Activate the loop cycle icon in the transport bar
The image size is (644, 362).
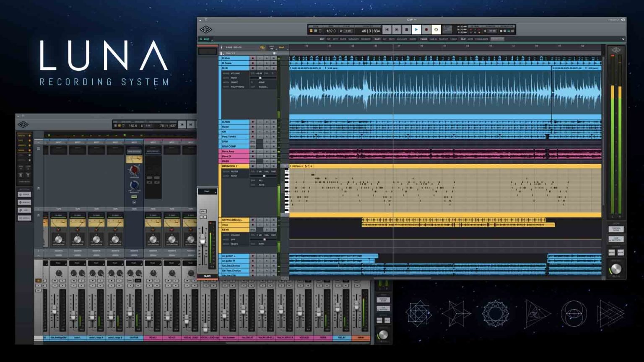(x=436, y=29)
